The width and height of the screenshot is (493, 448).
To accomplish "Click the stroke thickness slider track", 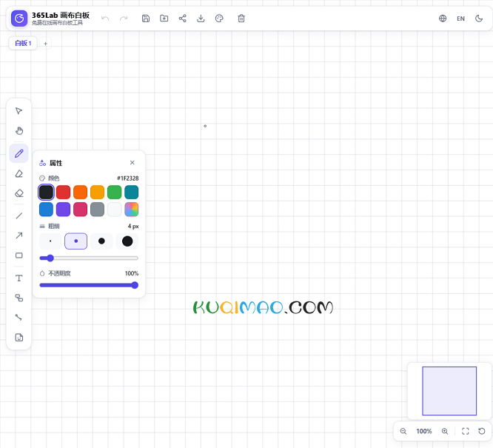I will tap(89, 258).
